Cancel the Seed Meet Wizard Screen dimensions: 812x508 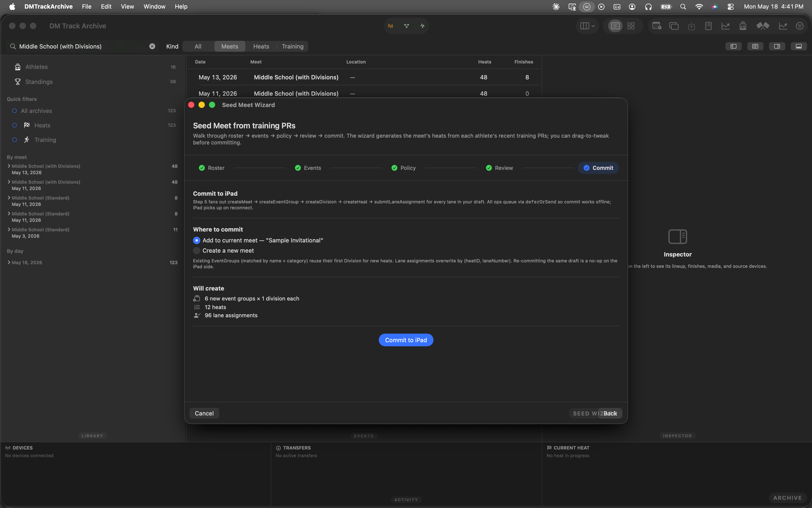pos(204,413)
